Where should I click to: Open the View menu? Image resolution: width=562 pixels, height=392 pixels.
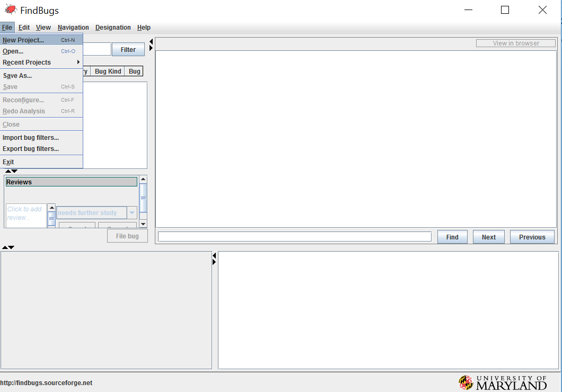[x=43, y=28]
